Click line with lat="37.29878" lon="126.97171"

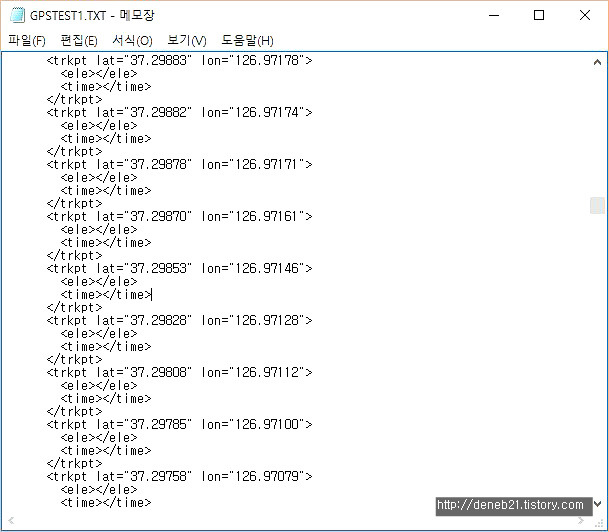coord(179,165)
